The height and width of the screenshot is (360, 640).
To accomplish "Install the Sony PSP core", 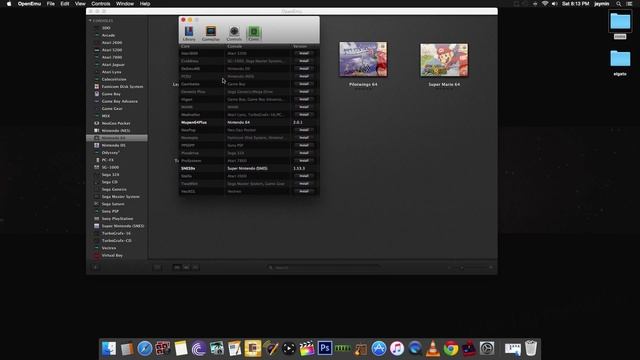I will [x=304, y=145].
